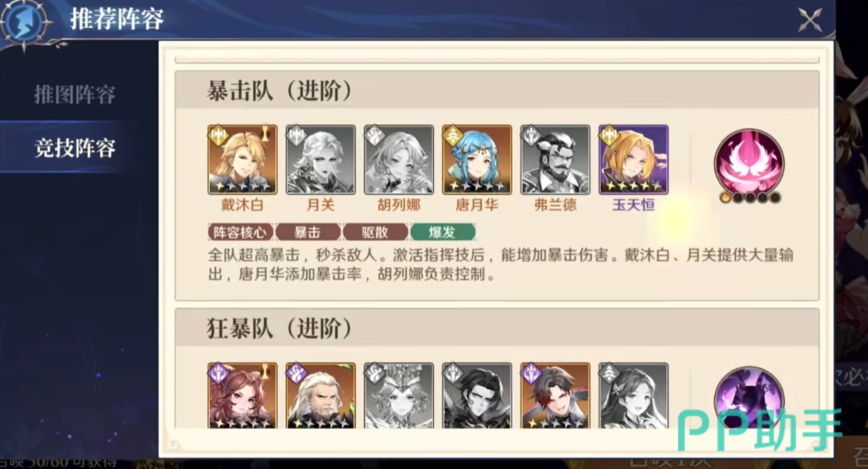The width and height of the screenshot is (868, 469).
Task: Tap the 弗兰德 hero portrait
Action: tap(555, 160)
